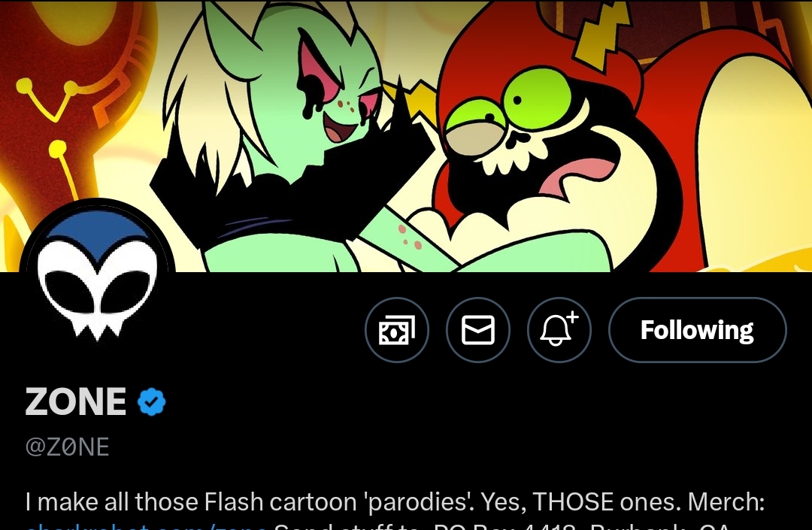This screenshot has width=812, height=530.
Task: Click the blue verified checkmark badge
Action: (x=151, y=401)
